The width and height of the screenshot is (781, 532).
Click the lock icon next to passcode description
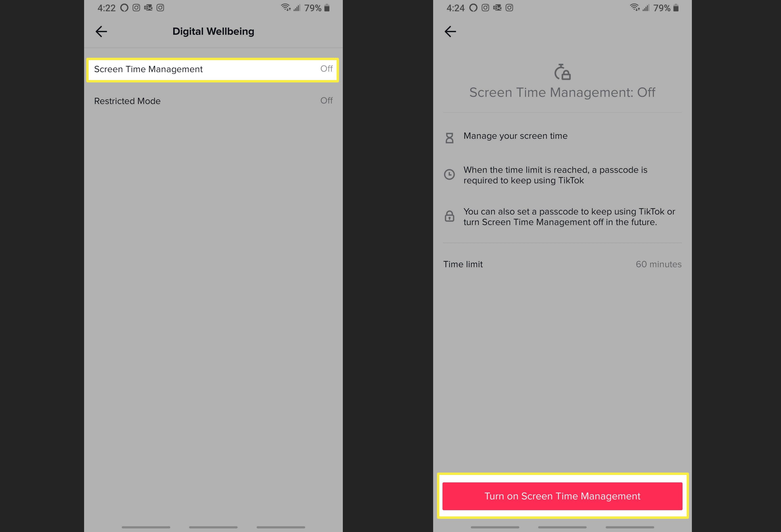point(449,216)
